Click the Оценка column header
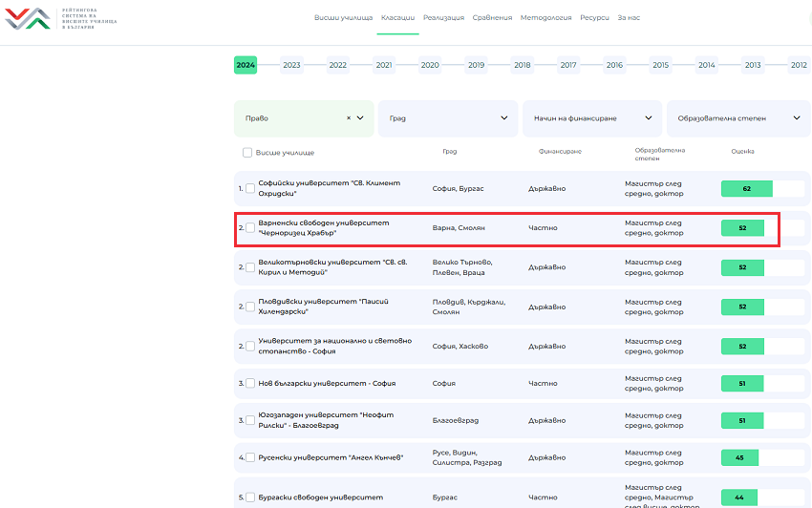The width and height of the screenshot is (812, 508). coord(742,151)
